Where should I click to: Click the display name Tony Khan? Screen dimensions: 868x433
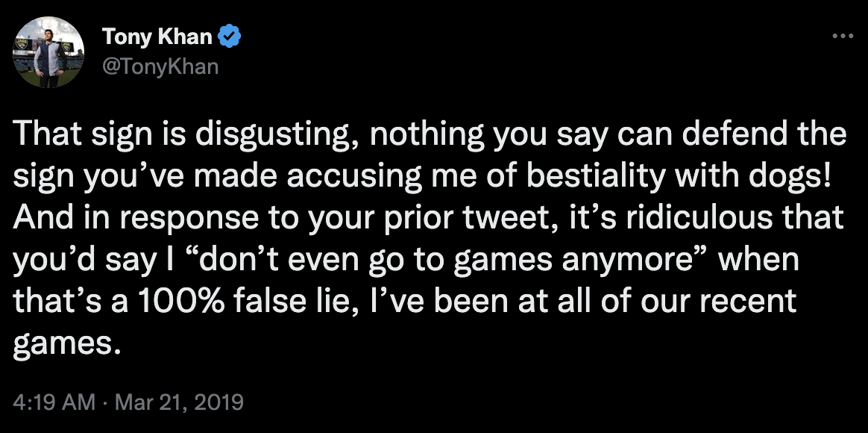coord(157,37)
